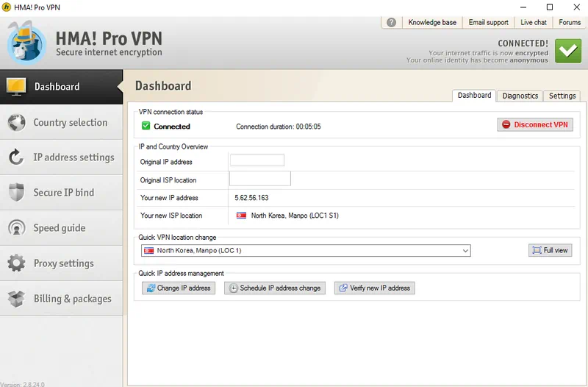Open Full view of locations
Viewport: 588px width, 387px height.
tap(550, 250)
